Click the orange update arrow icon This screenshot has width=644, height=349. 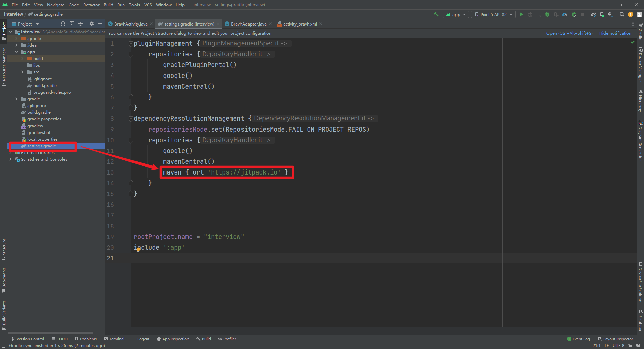[631, 14]
